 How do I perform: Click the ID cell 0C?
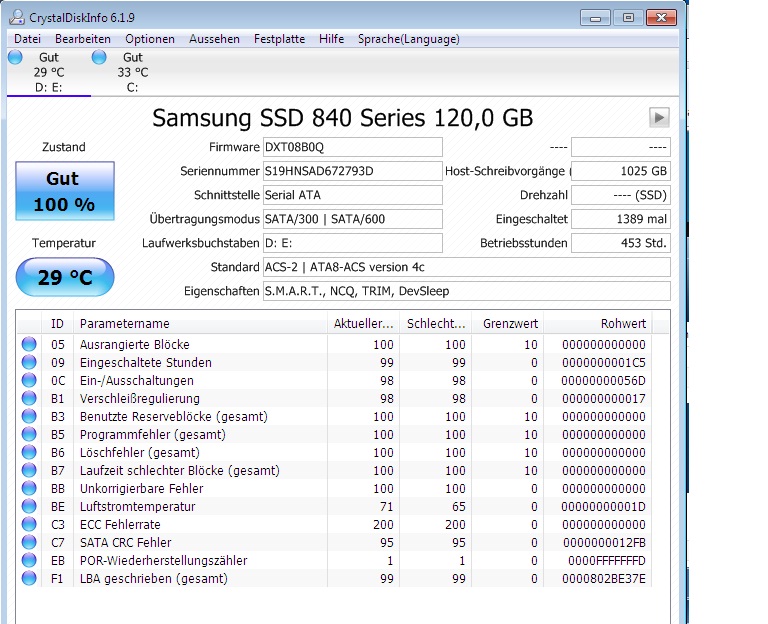click(58, 381)
